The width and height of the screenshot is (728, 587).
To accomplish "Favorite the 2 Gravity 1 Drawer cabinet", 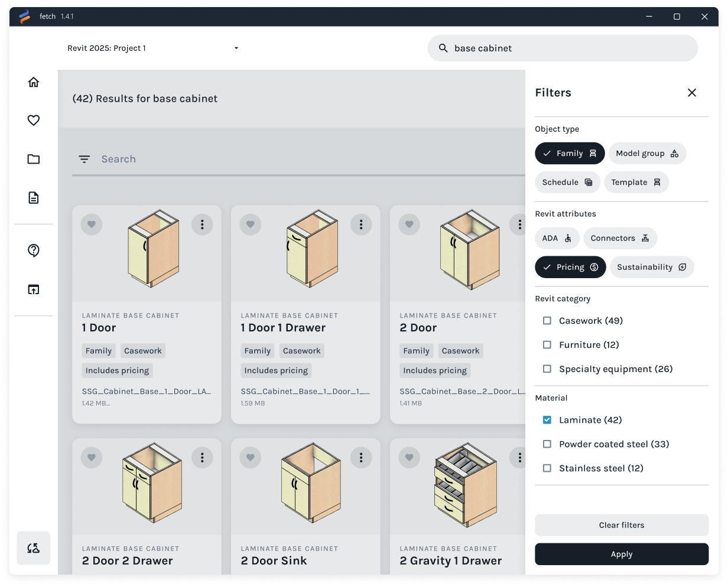I will [x=409, y=457].
